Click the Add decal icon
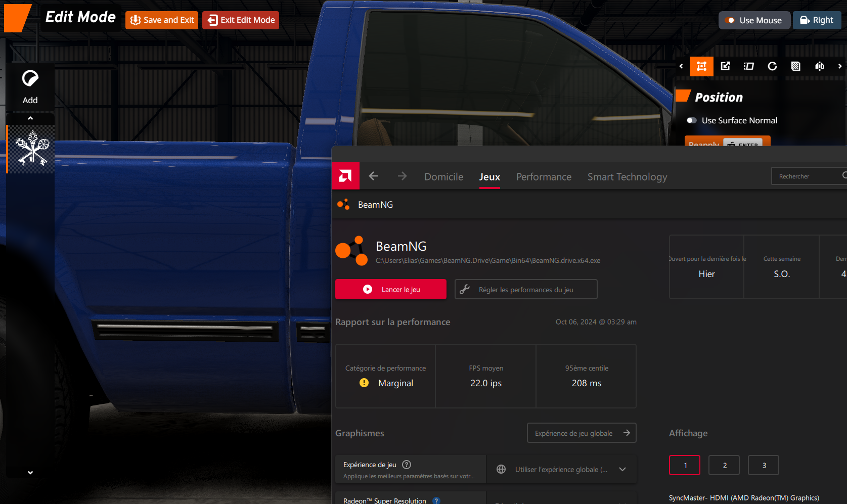Image resolution: width=847 pixels, height=504 pixels. [30, 86]
